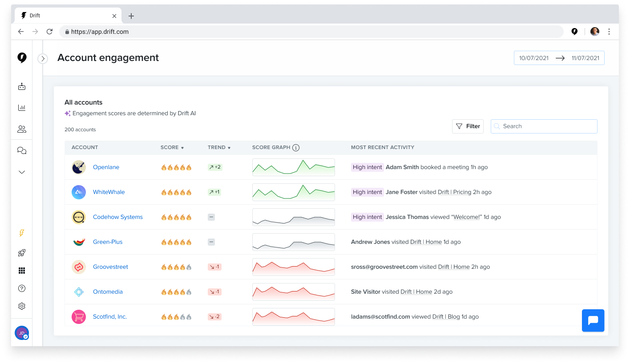Open the Drift logo home icon in sidebar

(x=22, y=58)
